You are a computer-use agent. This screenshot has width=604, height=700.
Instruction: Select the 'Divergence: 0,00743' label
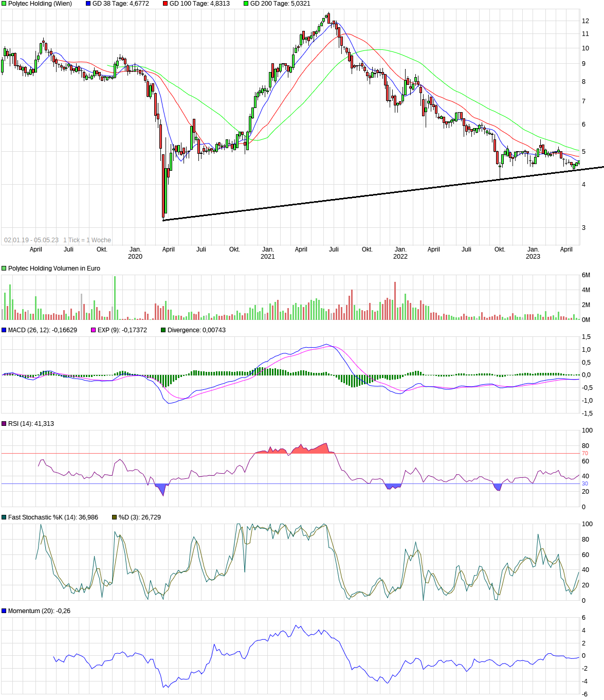tap(196, 330)
